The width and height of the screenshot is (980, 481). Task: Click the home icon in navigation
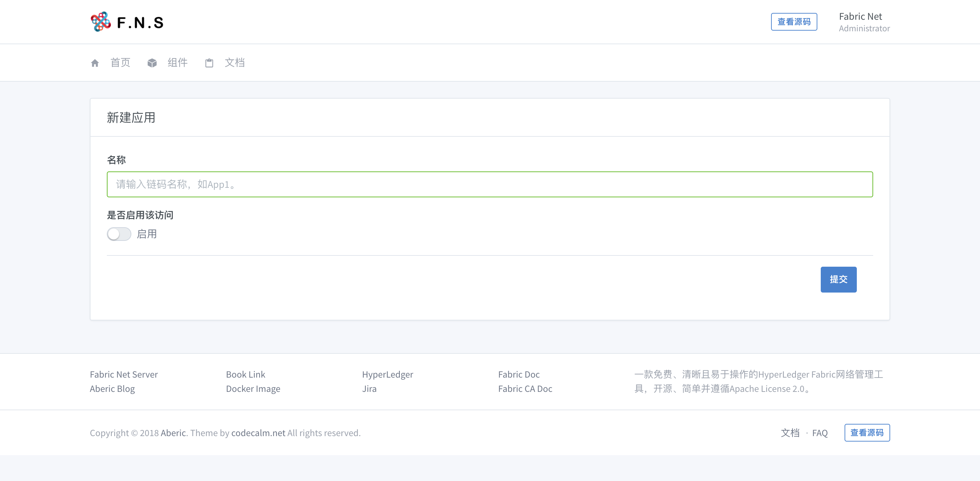click(95, 63)
